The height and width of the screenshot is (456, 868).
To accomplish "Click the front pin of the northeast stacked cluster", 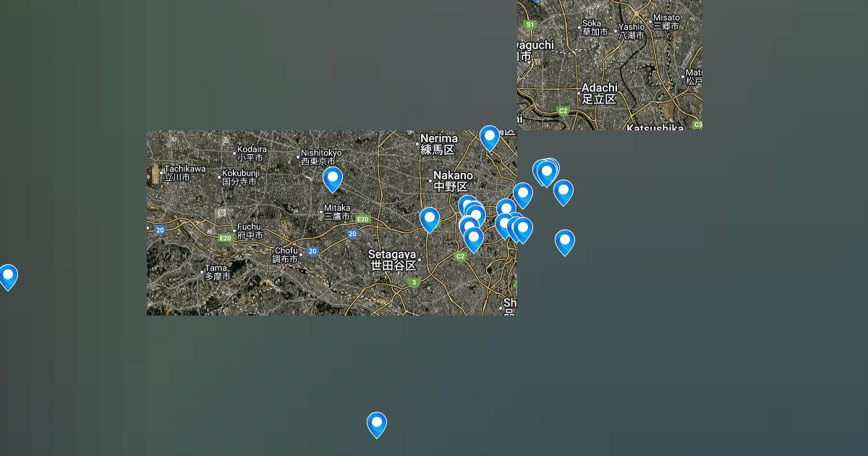I will 547,174.
